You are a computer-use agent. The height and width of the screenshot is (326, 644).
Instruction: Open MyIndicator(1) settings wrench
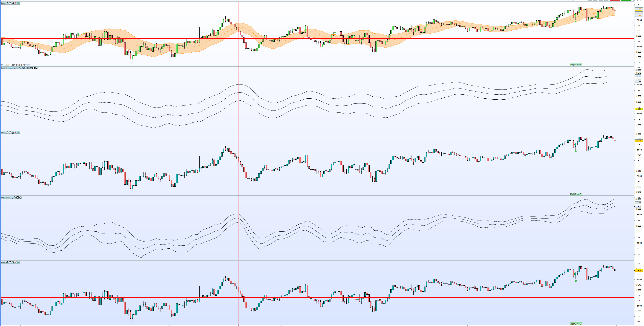click(x=15, y=198)
